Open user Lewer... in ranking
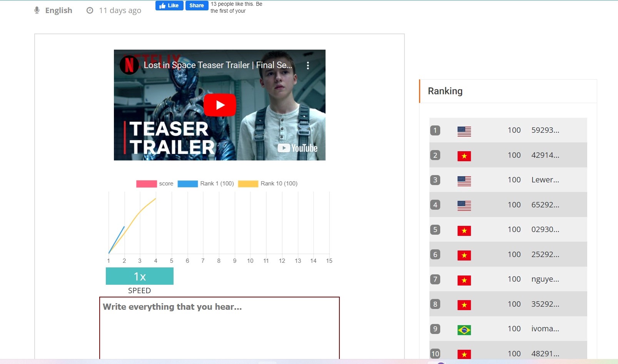Image resolution: width=618 pixels, height=364 pixels. 545,180
